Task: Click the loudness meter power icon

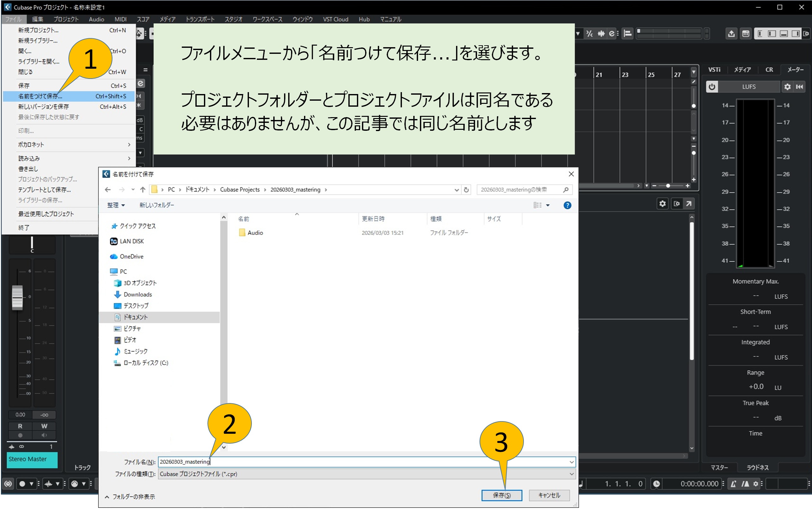Action: [712, 87]
